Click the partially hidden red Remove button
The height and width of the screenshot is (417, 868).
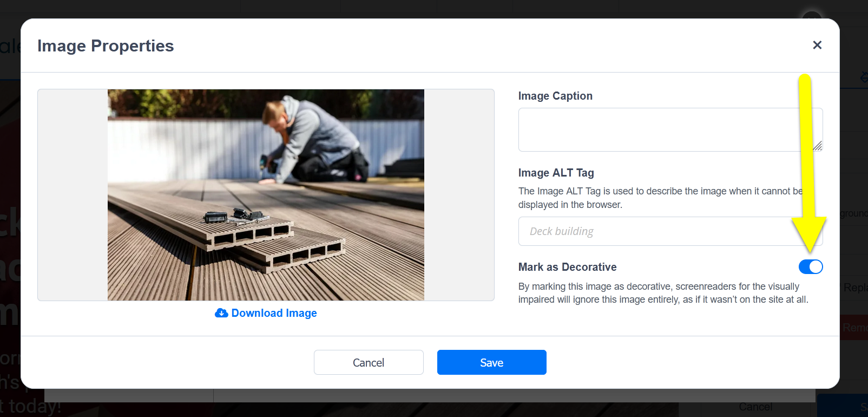[854, 328]
